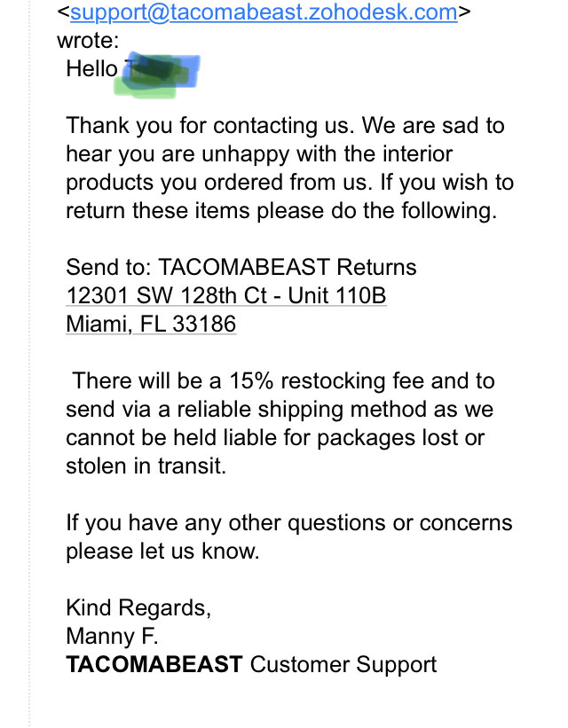Click the 'stolen in transit.' line
The height and width of the screenshot is (728, 568).
[x=146, y=466]
